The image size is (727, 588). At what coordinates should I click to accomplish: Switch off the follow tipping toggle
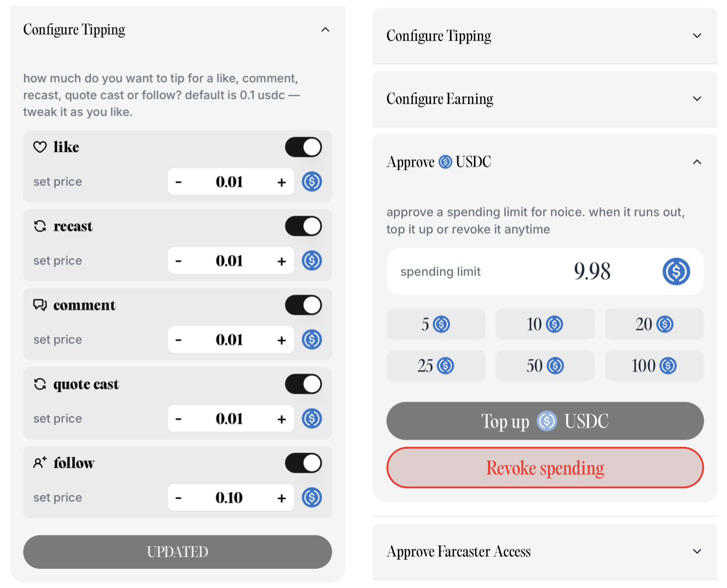tap(303, 463)
